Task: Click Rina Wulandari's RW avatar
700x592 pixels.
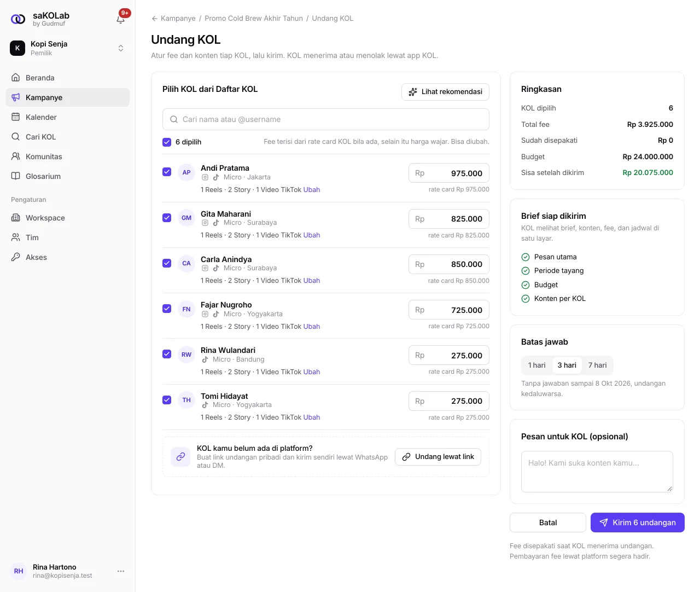Action: [x=186, y=355]
